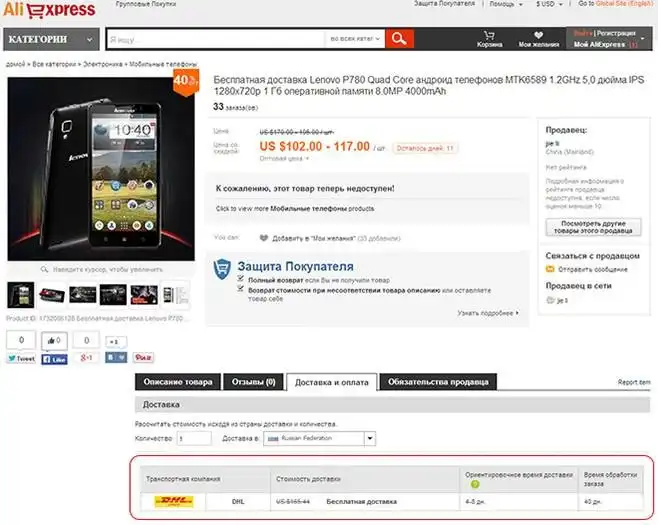Click the Количество quantity input field
The height and width of the screenshot is (525, 658).
tap(194, 439)
